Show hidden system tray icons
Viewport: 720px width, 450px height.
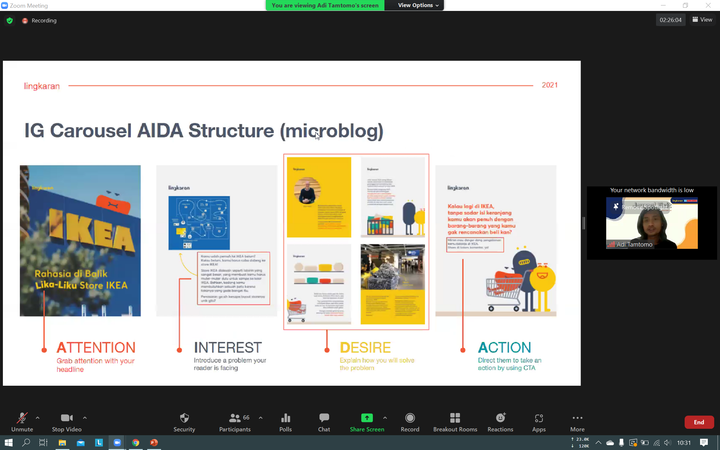(x=598, y=443)
